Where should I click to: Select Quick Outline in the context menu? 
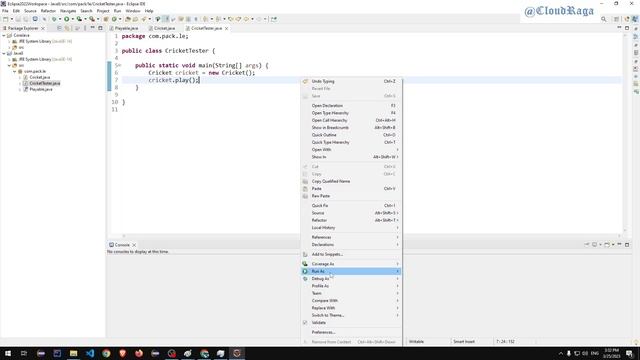(351, 135)
